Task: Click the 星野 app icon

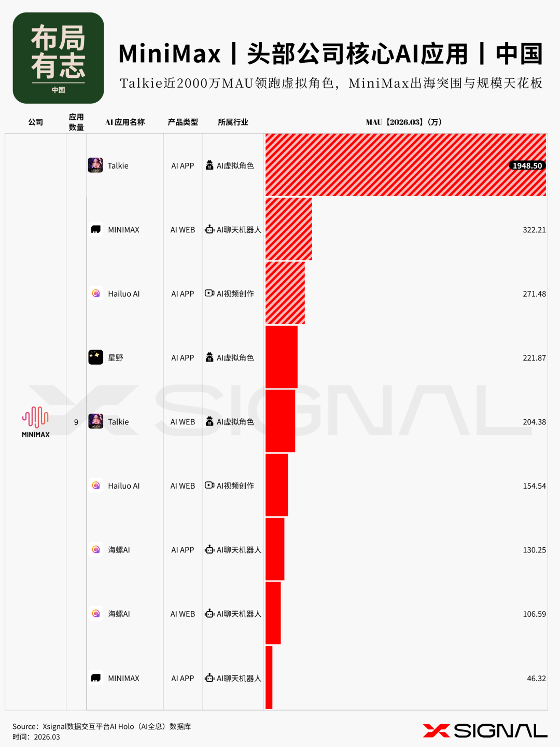Action: pos(95,357)
